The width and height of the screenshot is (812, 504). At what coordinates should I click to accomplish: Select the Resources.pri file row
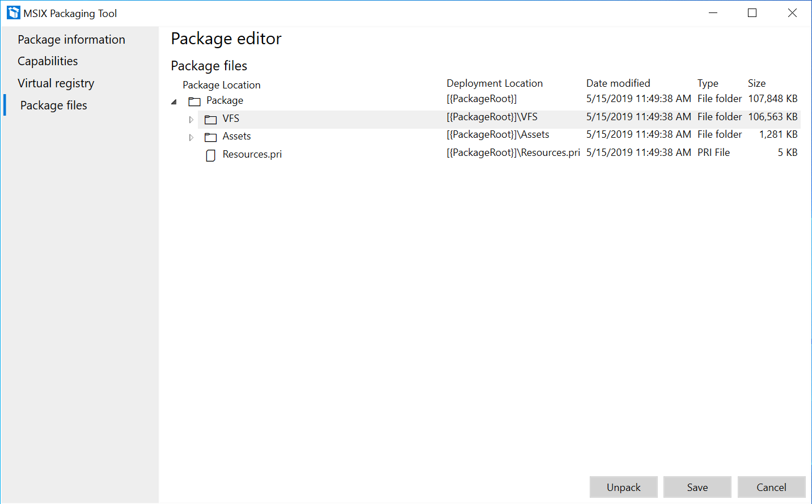(x=499, y=155)
